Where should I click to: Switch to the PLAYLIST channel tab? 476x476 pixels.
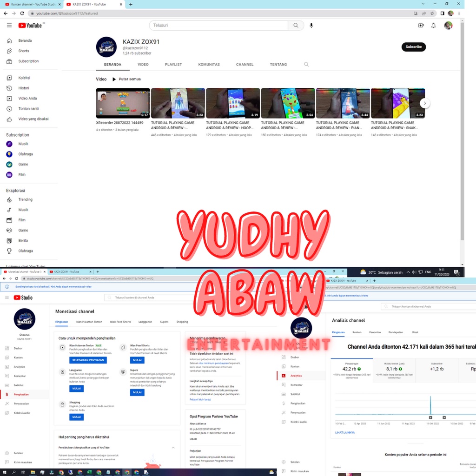pos(173,65)
